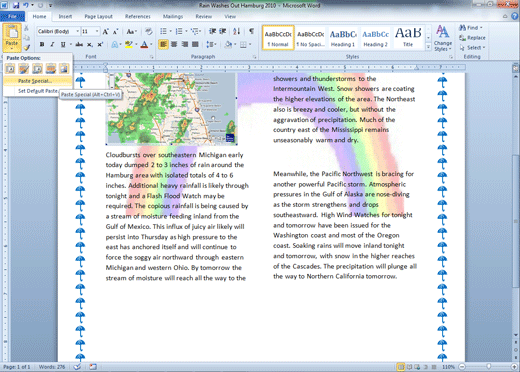This screenshot has width=520, height=372.
Task: Select the radar map image in document
Action: [171, 109]
